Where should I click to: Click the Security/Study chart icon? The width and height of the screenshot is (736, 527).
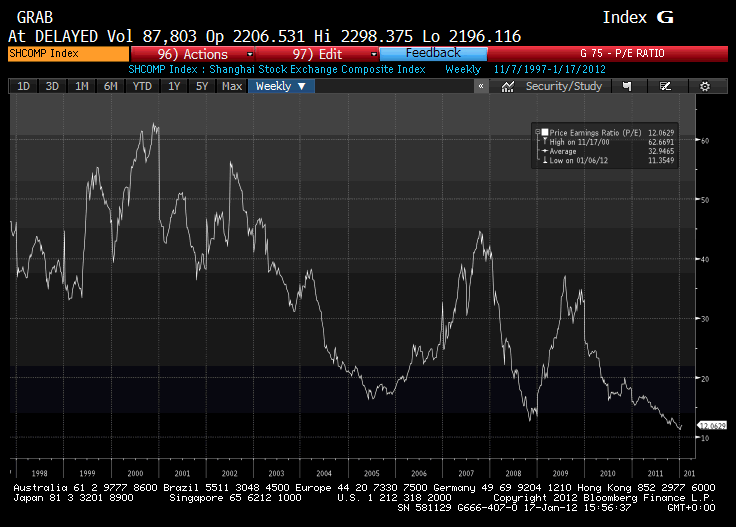[507, 86]
